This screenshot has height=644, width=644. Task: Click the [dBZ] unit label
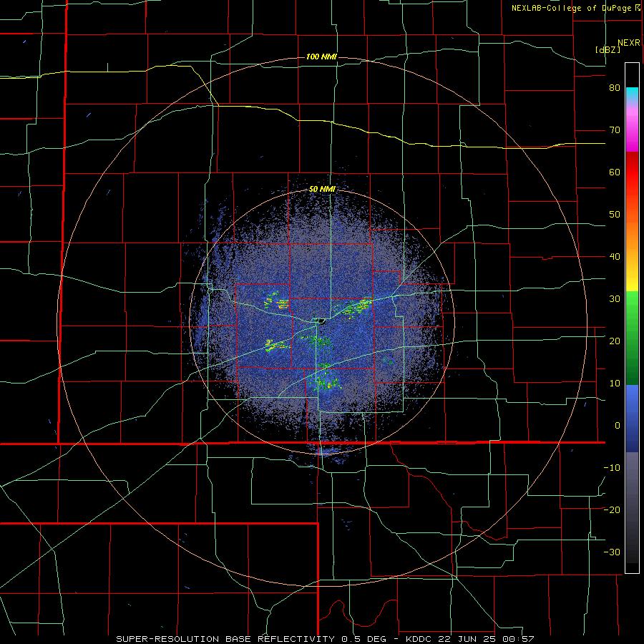(x=608, y=49)
